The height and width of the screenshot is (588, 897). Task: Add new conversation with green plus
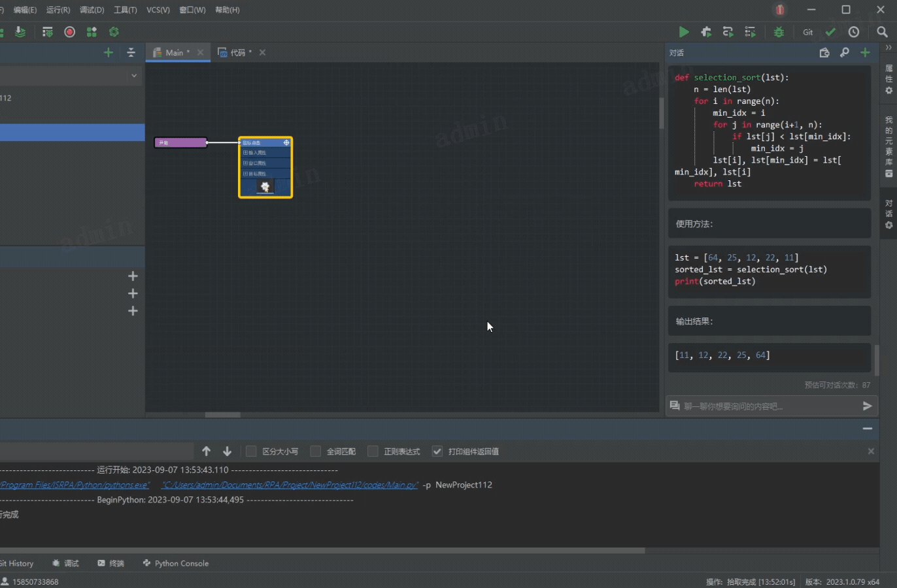pyautogui.click(x=865, y=53)
